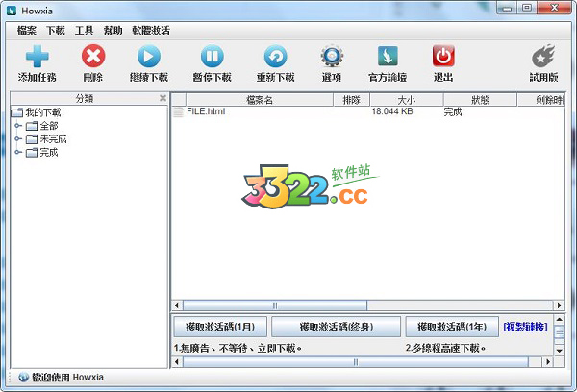Sort by 狀態 column header
This screenshot has height=392, width=577.
coord(480,100)
